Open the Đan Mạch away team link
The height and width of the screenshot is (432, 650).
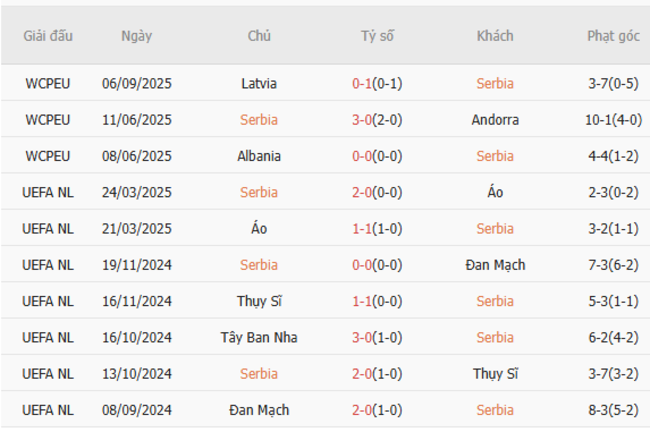click(495, 265)
